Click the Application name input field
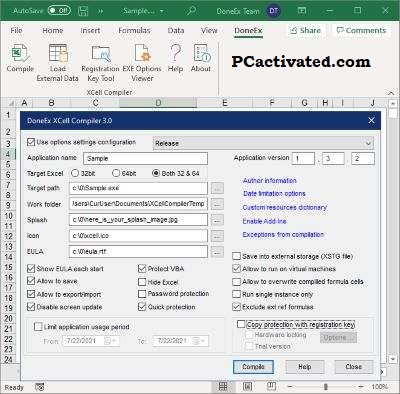 coord(146,158)
